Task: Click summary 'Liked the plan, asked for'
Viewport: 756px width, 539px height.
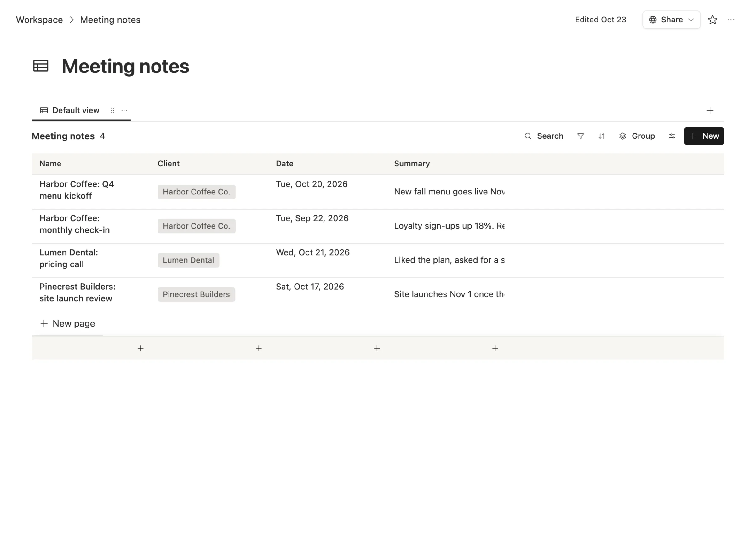Action: click(449, 260)
